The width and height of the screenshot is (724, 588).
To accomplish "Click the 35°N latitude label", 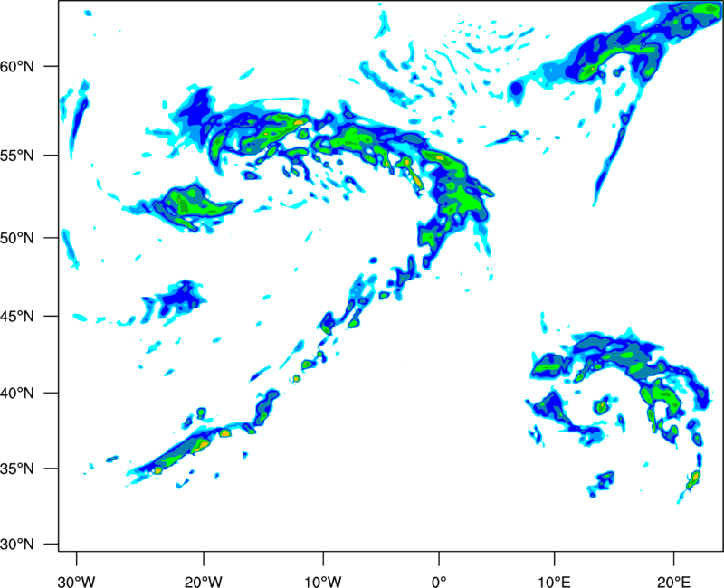I will pos(17,469).
